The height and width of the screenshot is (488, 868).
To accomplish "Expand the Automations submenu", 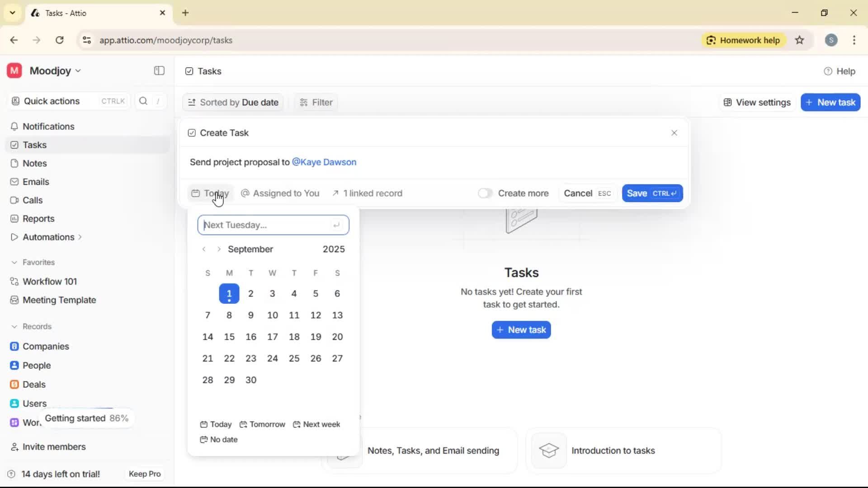I will [x=80, y=237].
